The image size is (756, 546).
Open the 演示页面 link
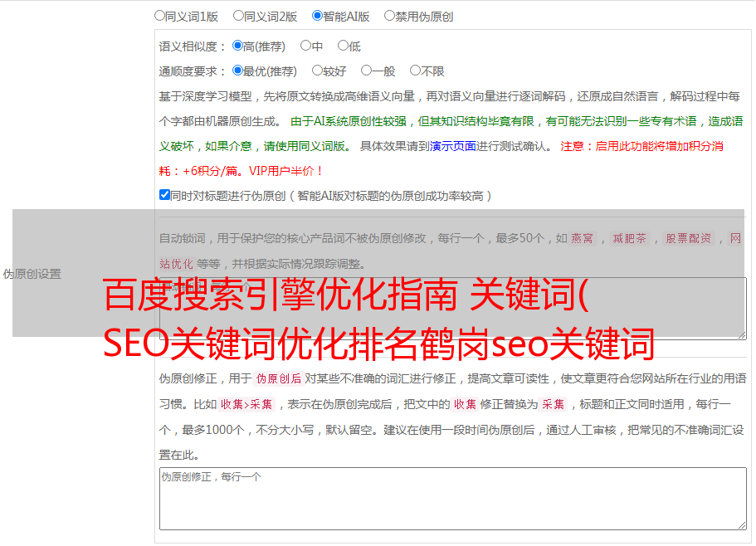[453, 146]
